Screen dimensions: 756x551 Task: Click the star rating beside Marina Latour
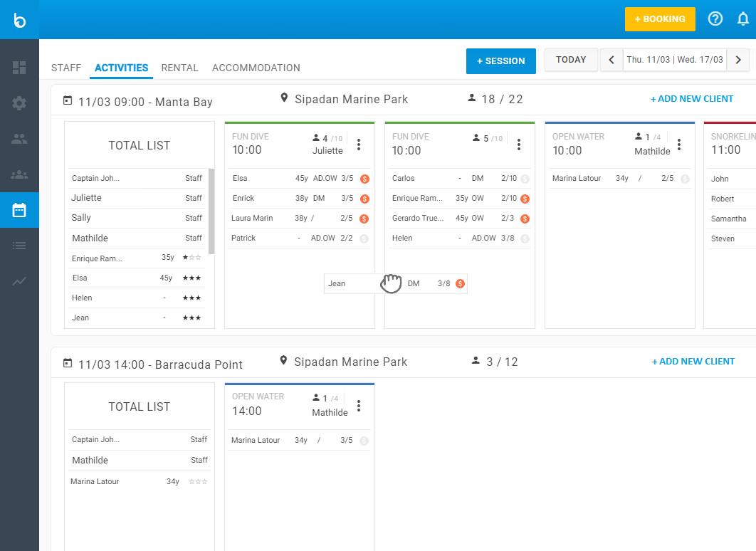tap(198, 481)
